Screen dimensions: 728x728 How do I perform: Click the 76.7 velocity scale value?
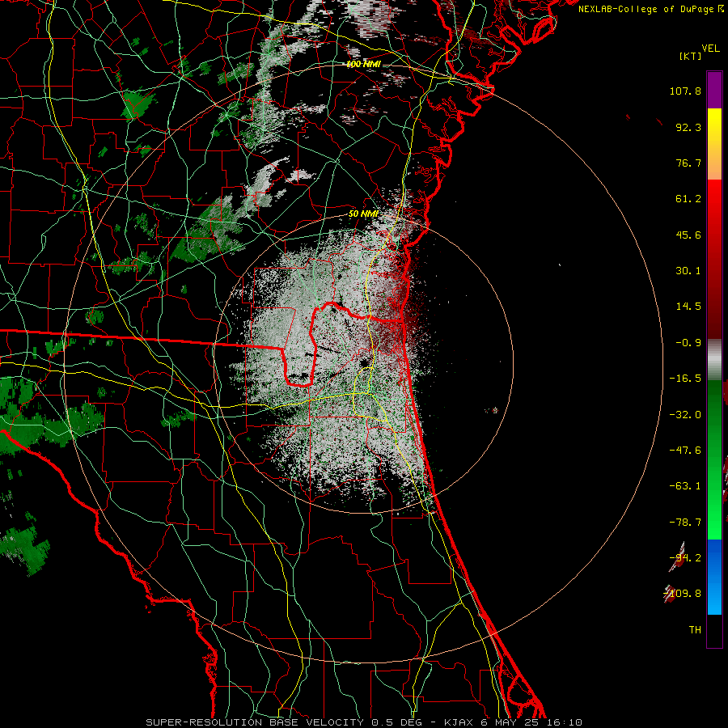(x=688, y=163)
